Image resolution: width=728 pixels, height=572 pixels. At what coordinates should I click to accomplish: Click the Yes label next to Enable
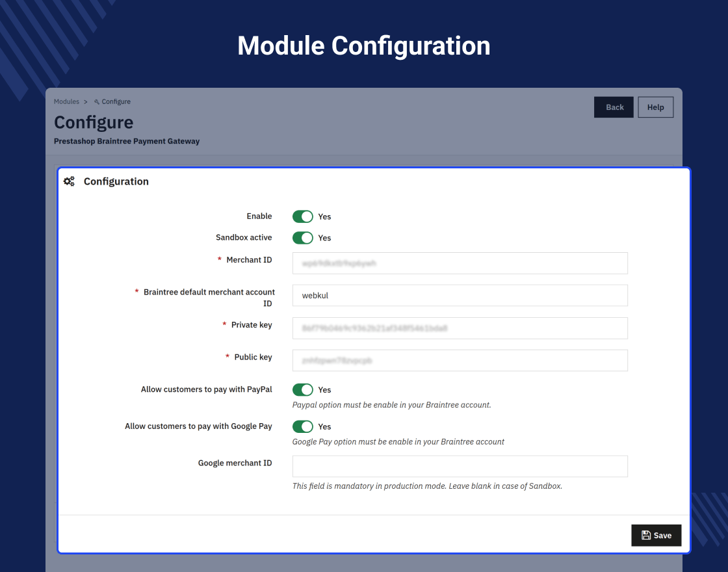324,217
